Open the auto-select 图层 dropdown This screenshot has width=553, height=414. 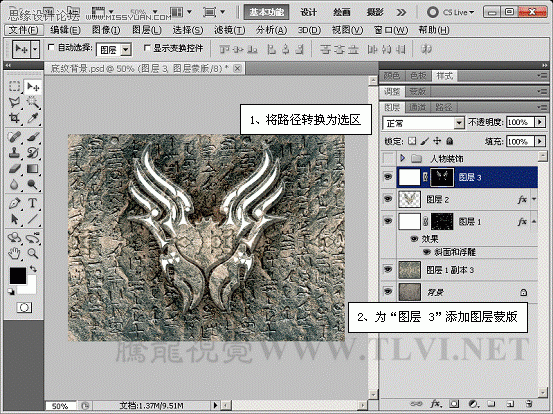pyautogui.click(x=126, y=50)
